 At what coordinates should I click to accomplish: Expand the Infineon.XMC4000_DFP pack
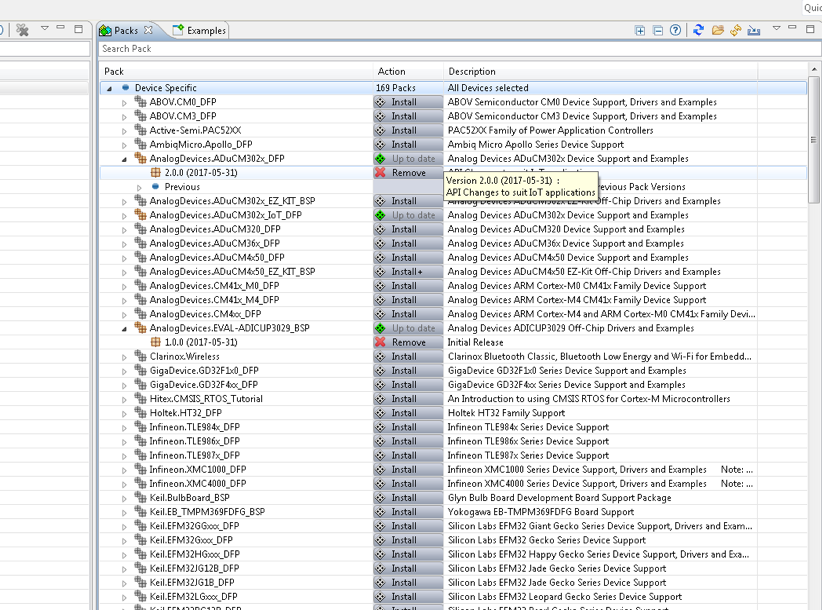[x=124, y=485]
